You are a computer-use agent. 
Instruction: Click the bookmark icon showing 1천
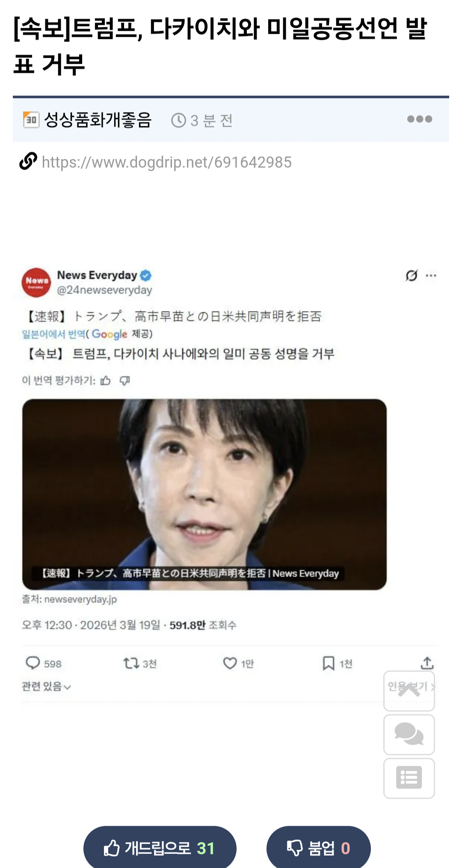coord(328,663)
